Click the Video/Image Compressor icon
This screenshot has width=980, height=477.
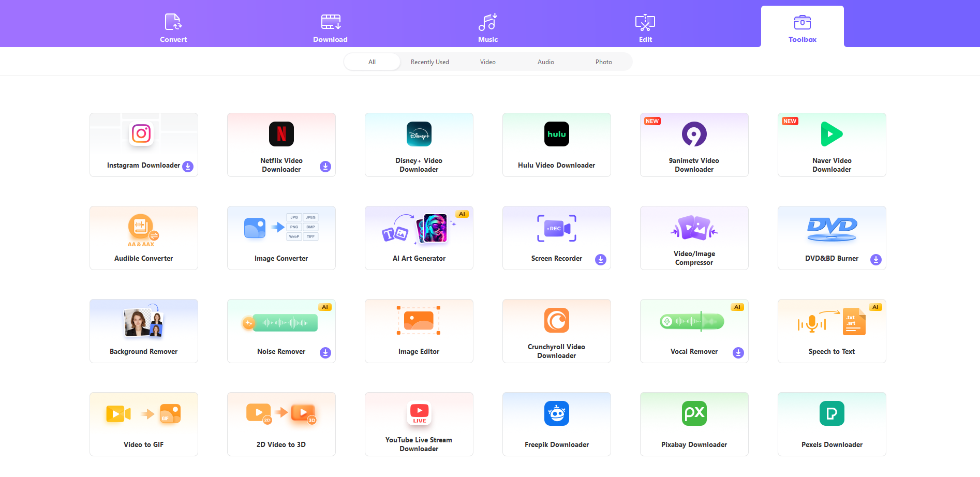point(694,228)
